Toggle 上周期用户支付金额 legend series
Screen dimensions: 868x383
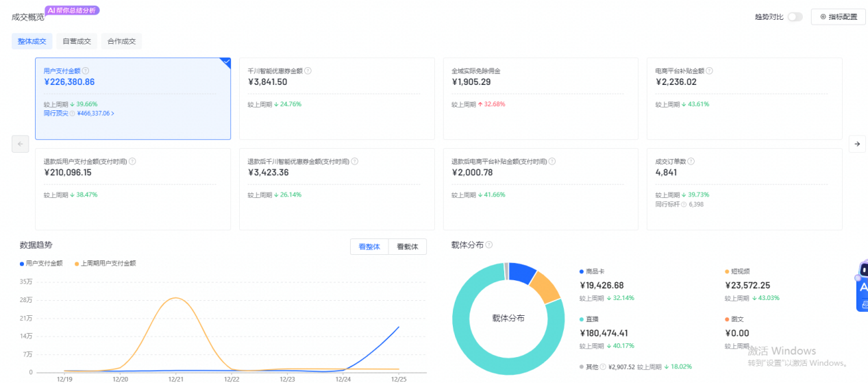click(105, 263)
